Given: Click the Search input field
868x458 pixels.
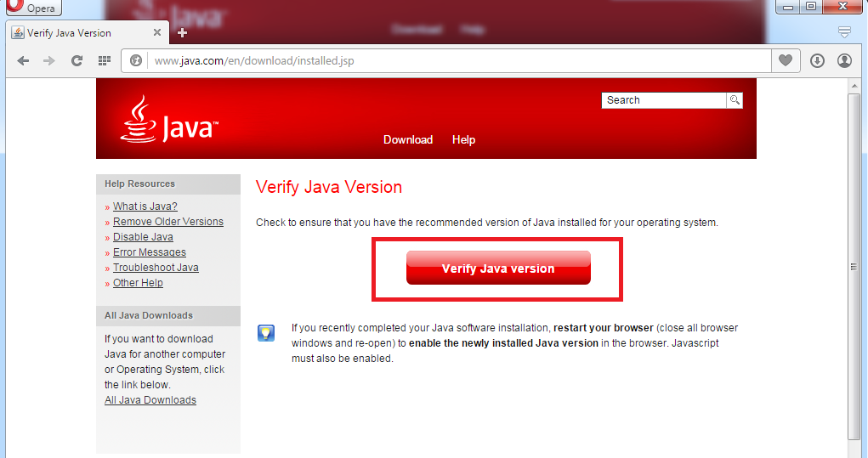Looking at the screenshot, I should [x=664, y=100].
